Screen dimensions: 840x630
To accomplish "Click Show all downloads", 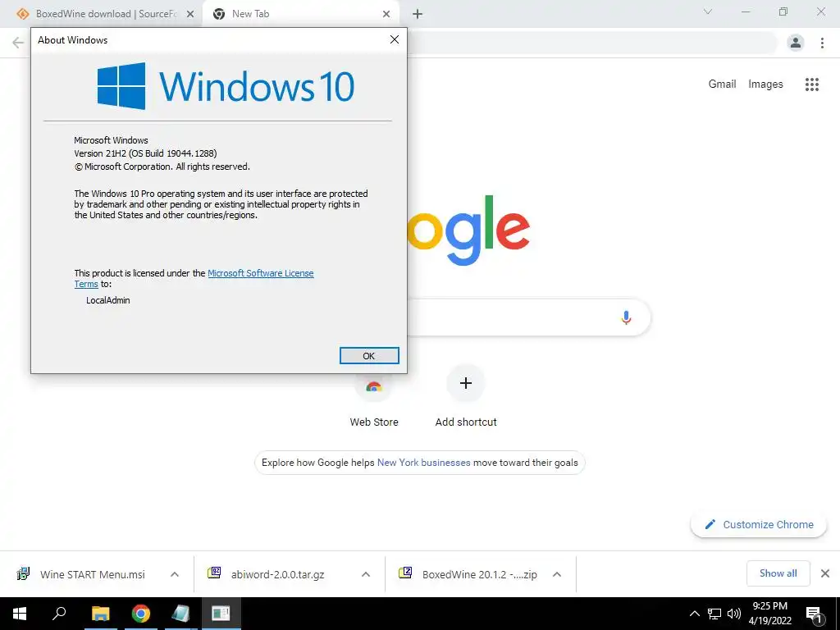I will click(778, 573).
